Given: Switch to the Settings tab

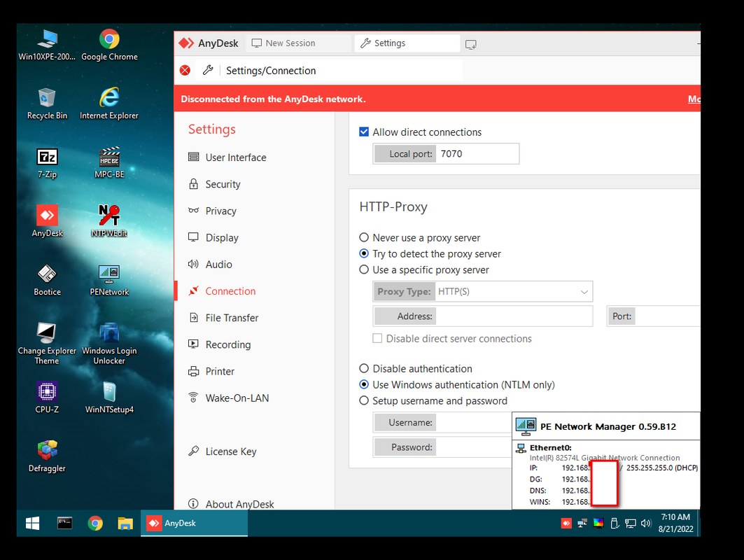Looking at the screenshot, I should 407,43.
